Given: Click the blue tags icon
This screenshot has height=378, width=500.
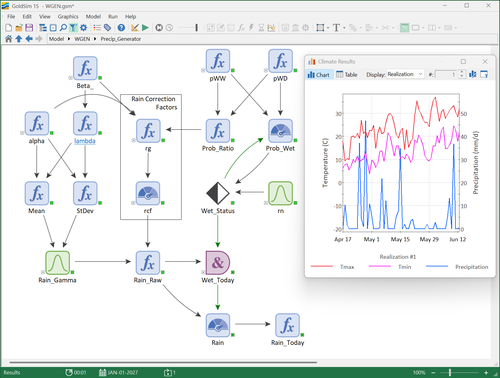Looking at the screenshot, I should (x=107, y=28).
